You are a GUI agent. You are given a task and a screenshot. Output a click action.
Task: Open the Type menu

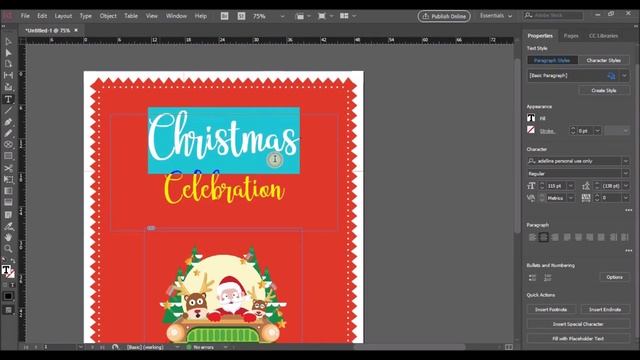(85, 16)
